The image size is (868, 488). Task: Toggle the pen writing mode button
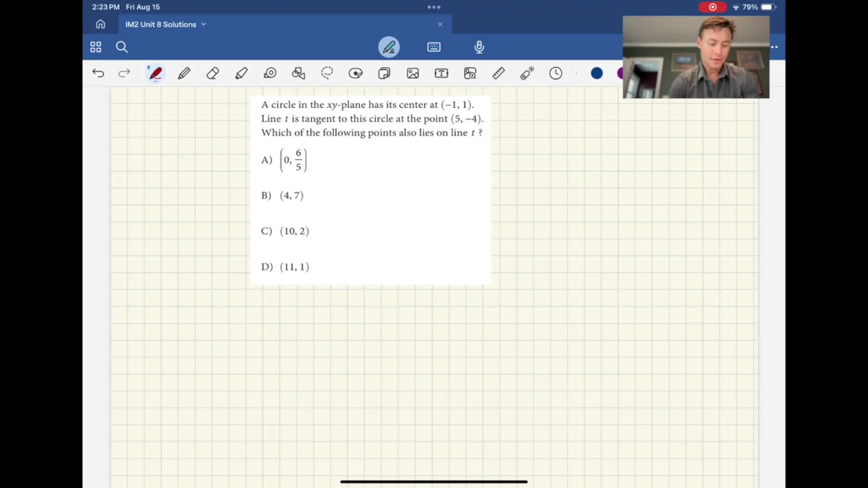click(x=389, y=47)
